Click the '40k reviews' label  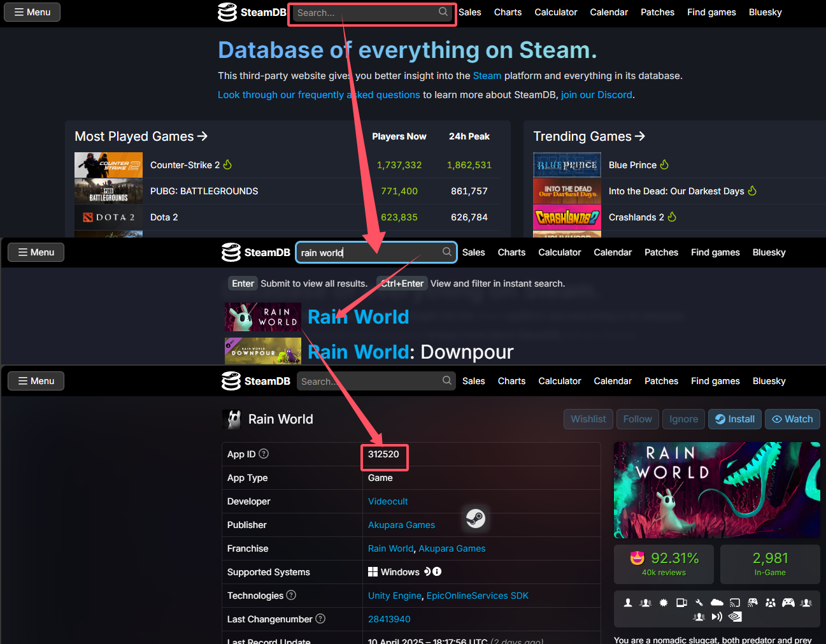pyautogui.click(x=664, y=573)
